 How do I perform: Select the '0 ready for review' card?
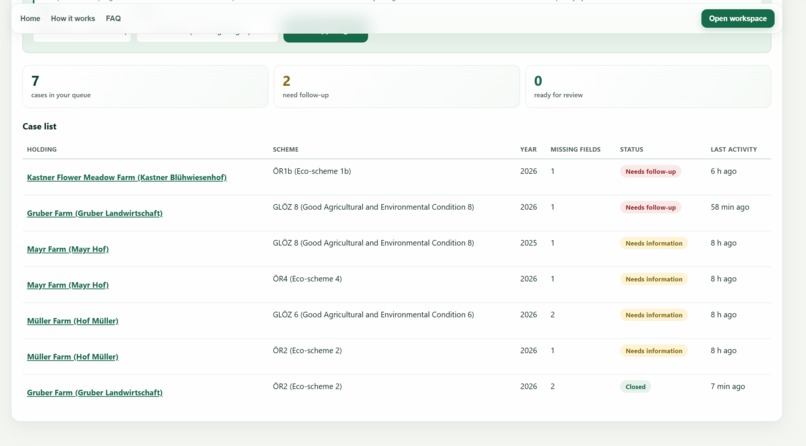coord(648,86)
